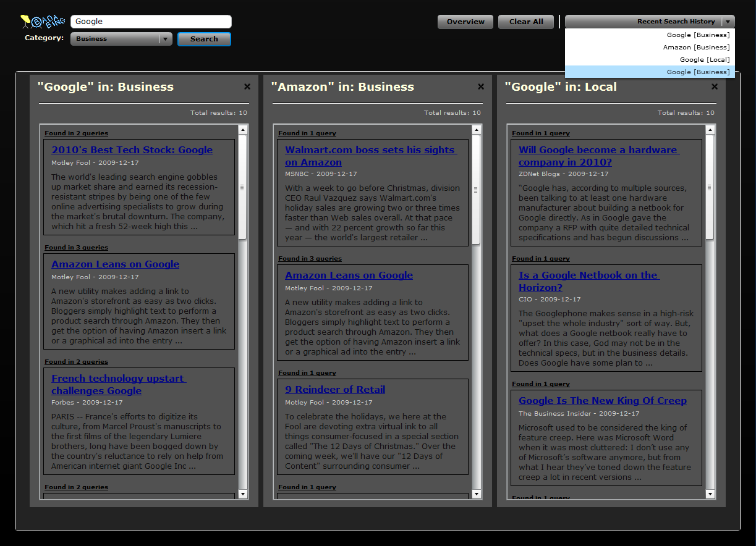
Task: Click scroll-up arrow in Google Local results
Action: 710,130
